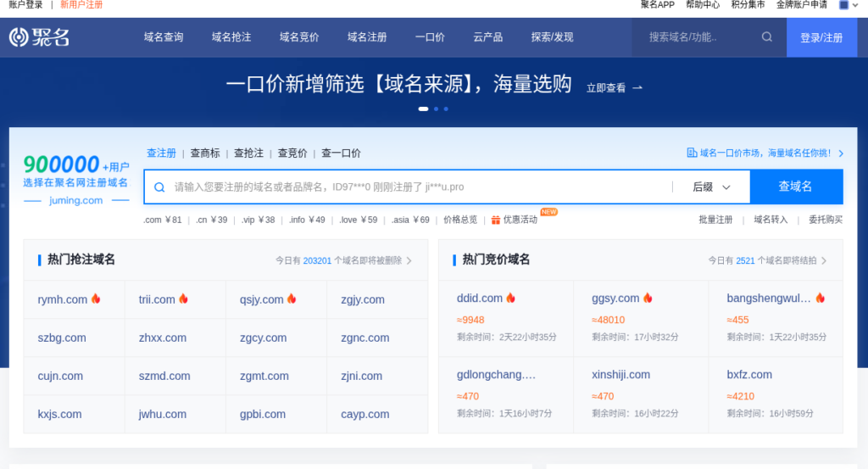Switch to the 查商标 search tab
Image resolution: width=868 pixels, height=469 pixels.
205,154
